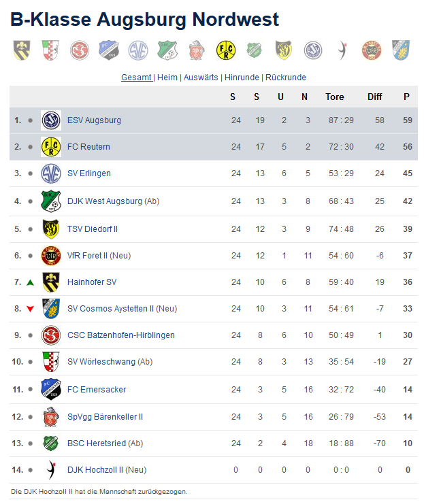Viewport: 424px width, 504px height.
Task: Click the CSC Batzenhofen-Hirblingen logo in table row
Action: coord(51,335)
